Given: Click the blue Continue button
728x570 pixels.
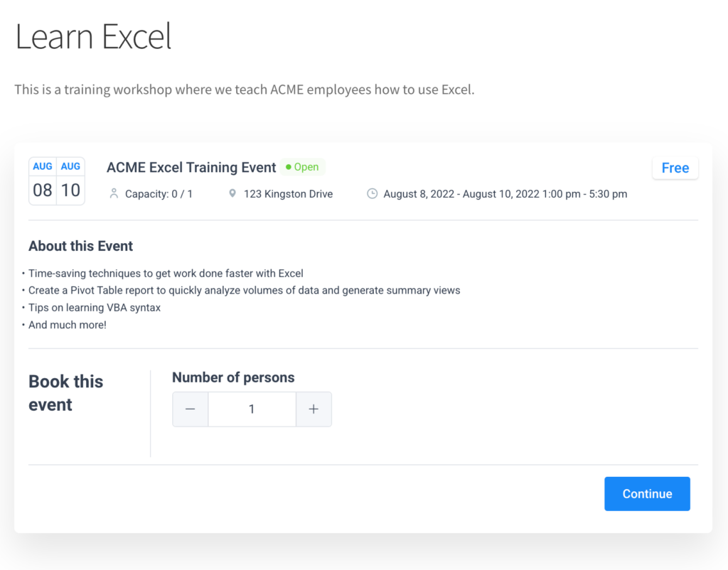Looking at the screenshot, I should [x=647, y=493].
